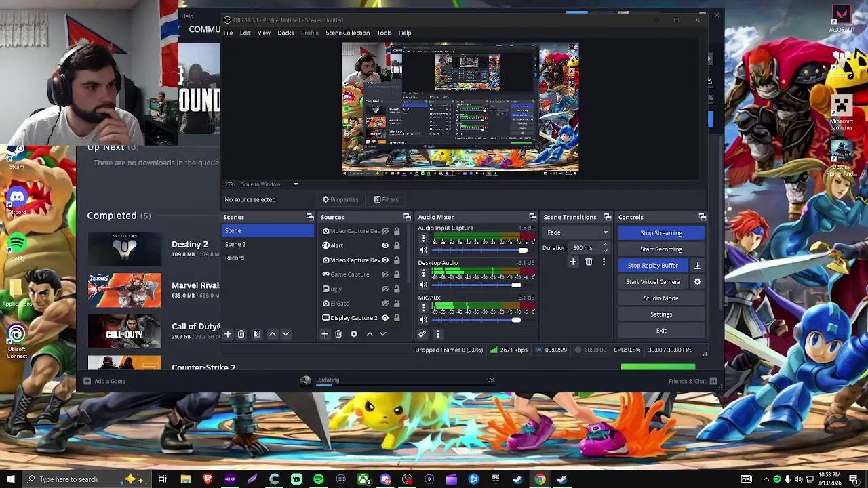Select Scene 2 in the Scenes list
The height and width of the screenshot is (488, 868).
coord(269,244)
